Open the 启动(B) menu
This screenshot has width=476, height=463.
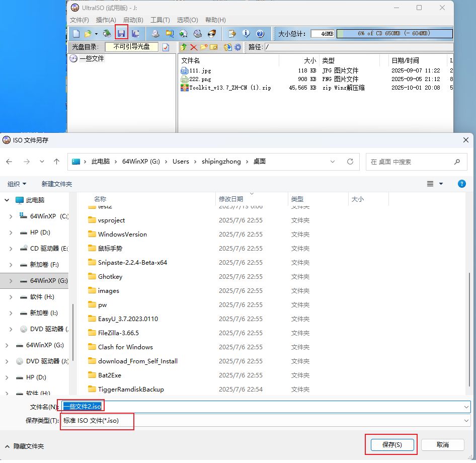[x=133, y=20]
